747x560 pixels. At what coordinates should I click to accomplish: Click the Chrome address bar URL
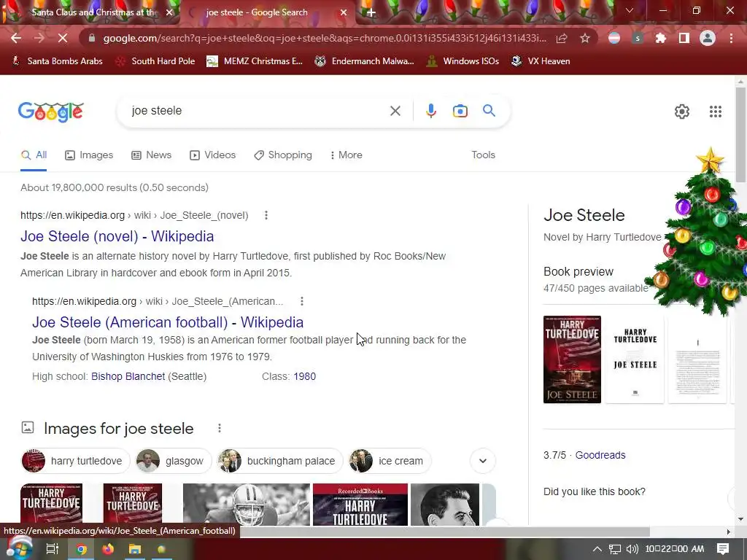click(x=325, y=38)
